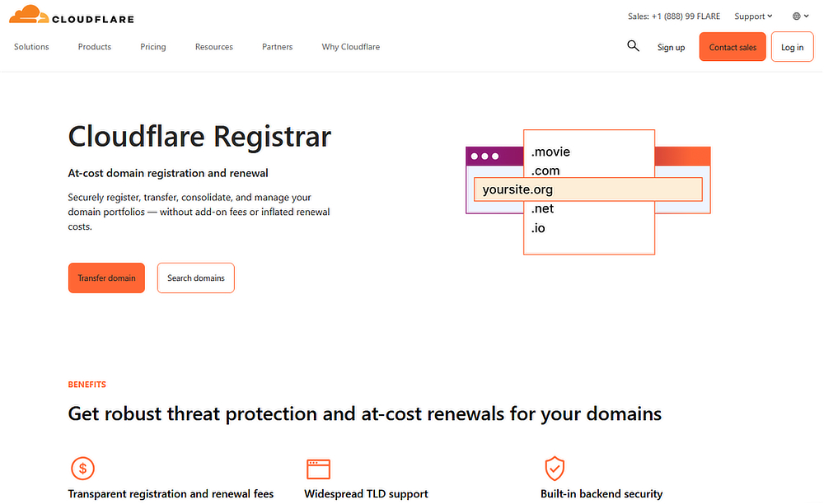
Task: Click the Search domains button
Action: pos(196,278)
